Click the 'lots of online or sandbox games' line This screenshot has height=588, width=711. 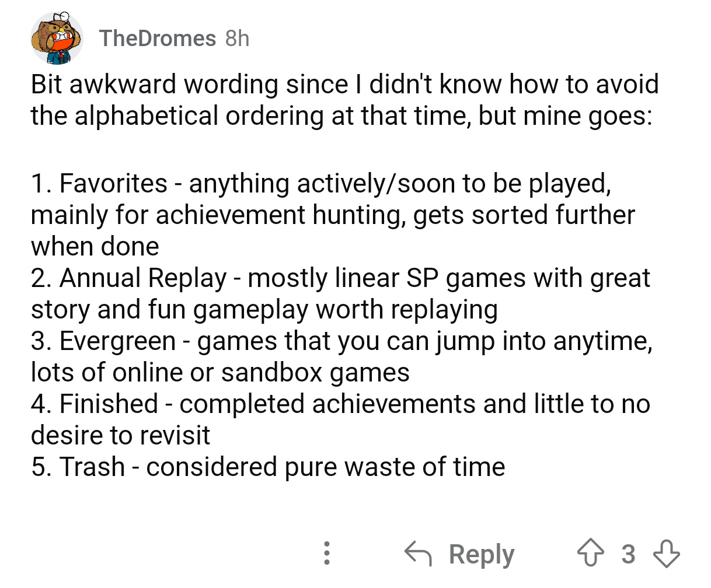coord(220,373)
